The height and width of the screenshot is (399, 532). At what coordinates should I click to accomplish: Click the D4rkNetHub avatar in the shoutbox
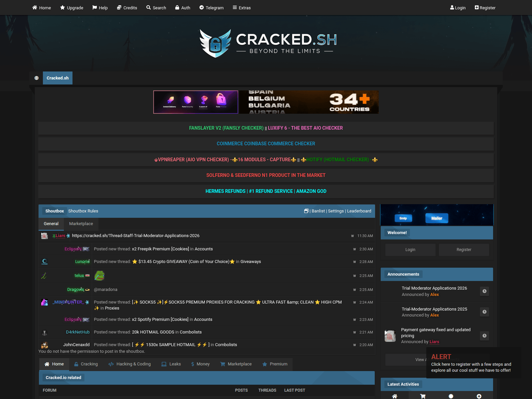(45, 332)
